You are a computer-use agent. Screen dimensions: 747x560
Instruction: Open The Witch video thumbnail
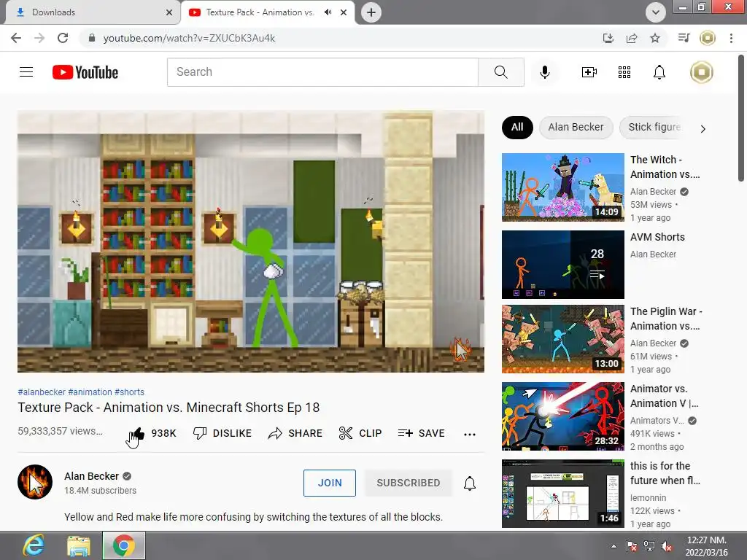coord(562,187)
